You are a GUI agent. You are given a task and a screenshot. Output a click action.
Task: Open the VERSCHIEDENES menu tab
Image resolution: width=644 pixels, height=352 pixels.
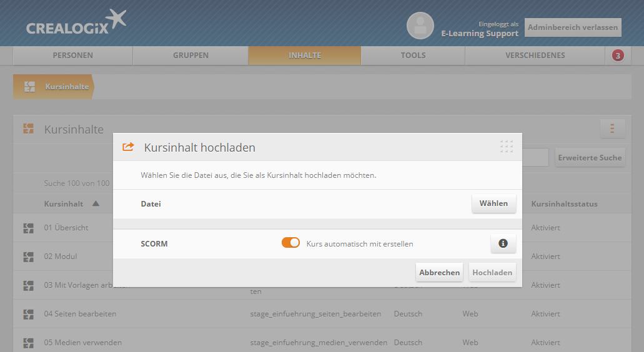click(535, 56)
